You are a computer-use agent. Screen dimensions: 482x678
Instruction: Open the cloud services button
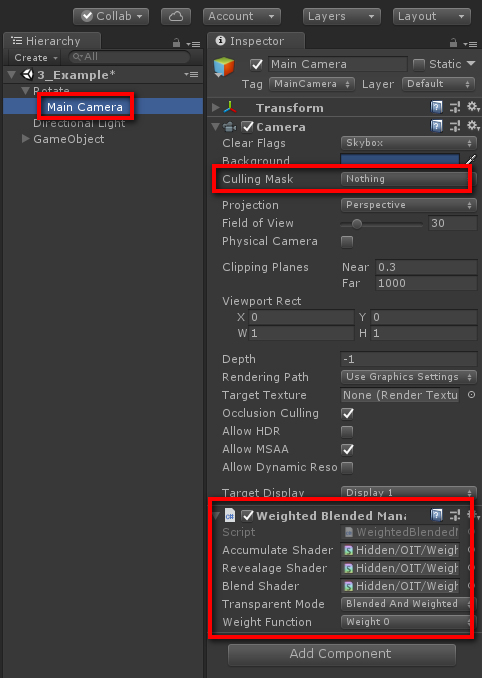176,16
